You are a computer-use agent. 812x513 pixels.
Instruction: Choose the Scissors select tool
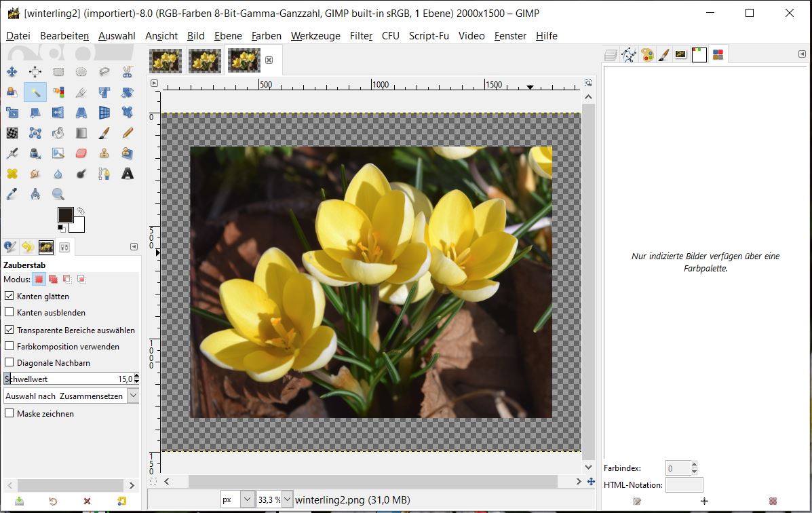(127, 72)
